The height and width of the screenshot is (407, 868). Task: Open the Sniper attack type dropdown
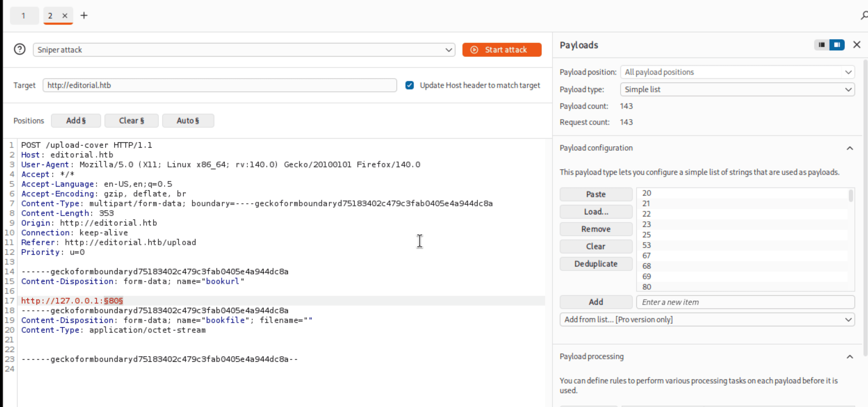pos(244,50)
